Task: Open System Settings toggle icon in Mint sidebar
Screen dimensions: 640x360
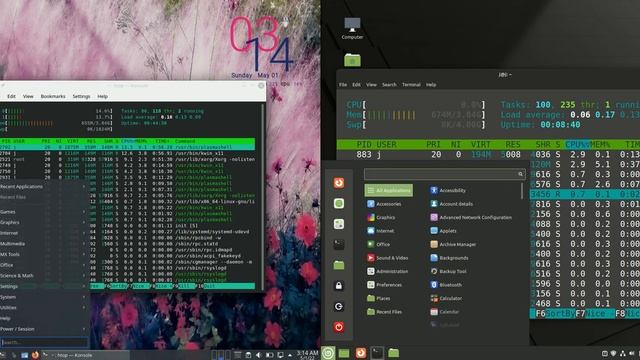Action: pos(338,224)
